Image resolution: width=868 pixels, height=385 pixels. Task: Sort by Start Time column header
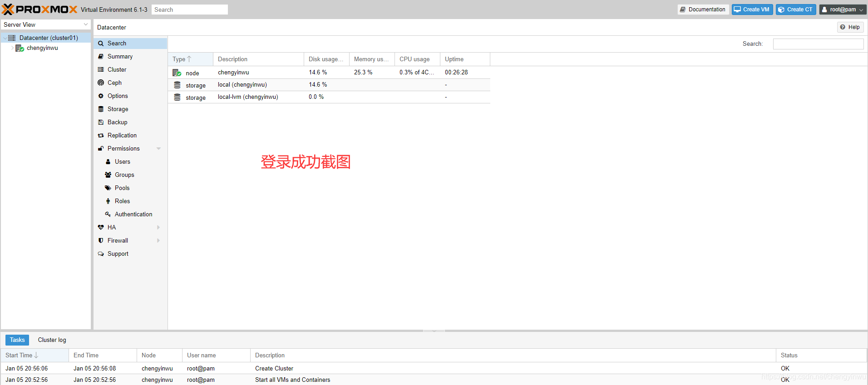pos(35,356)
